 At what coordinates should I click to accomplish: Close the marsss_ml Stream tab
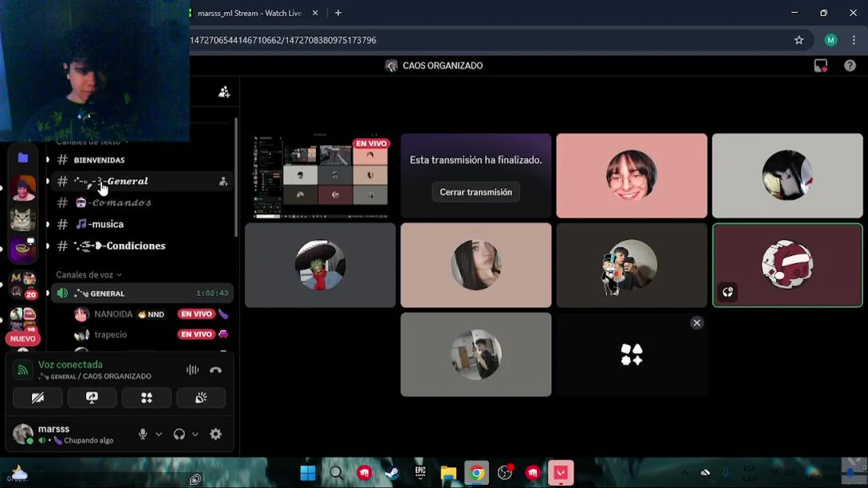[315, 13]
